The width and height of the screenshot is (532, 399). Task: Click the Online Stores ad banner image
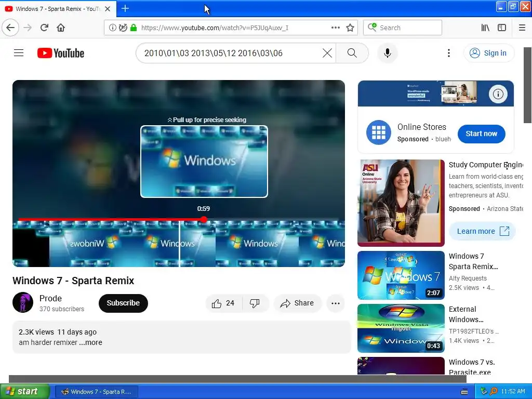(436, 94)
